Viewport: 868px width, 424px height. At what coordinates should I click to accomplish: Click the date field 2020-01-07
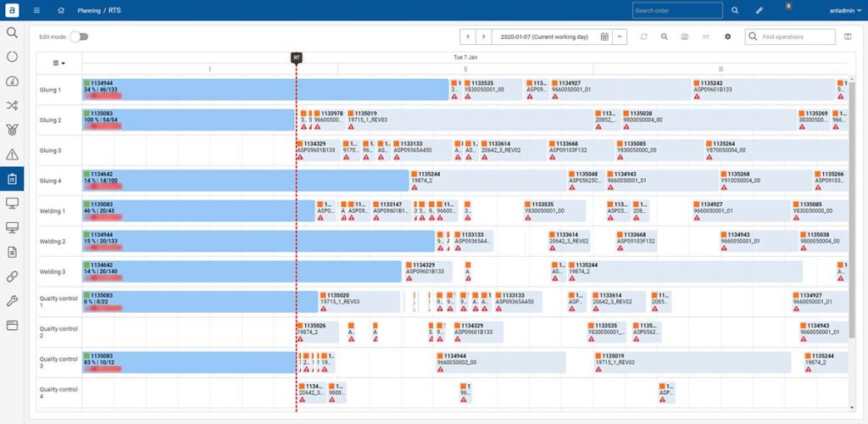pyautogui.click(x=546, y=36)
